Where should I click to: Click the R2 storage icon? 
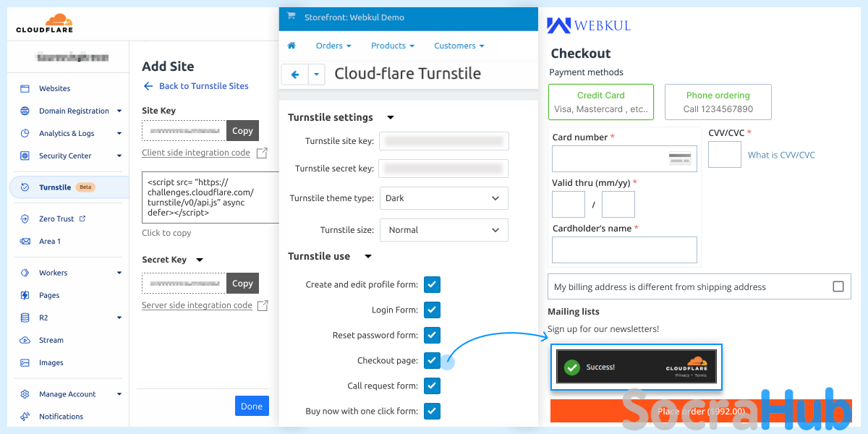tap(25, 318)
